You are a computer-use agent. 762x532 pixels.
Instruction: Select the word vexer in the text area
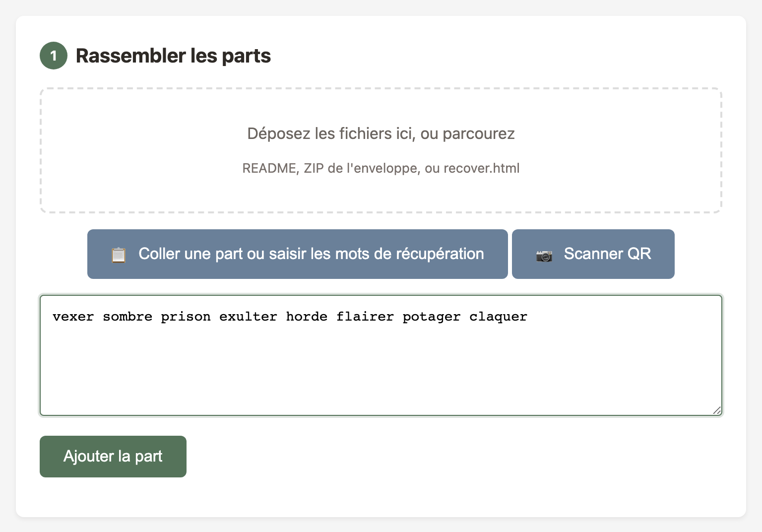(73, 317)
